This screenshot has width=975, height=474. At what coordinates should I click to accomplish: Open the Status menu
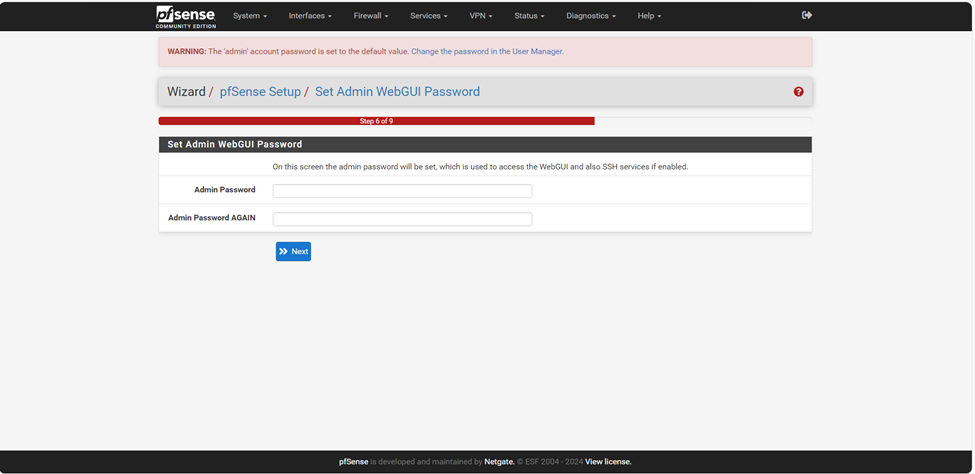[529, 16]
